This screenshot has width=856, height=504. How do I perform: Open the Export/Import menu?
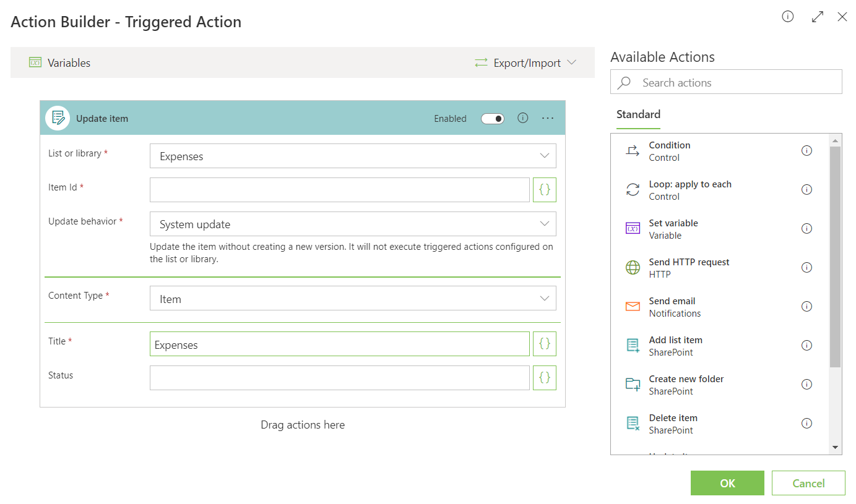click(525, 63)
